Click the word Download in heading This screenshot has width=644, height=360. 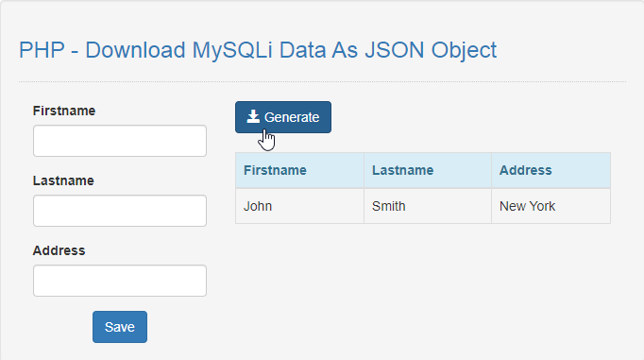point(135,50)
